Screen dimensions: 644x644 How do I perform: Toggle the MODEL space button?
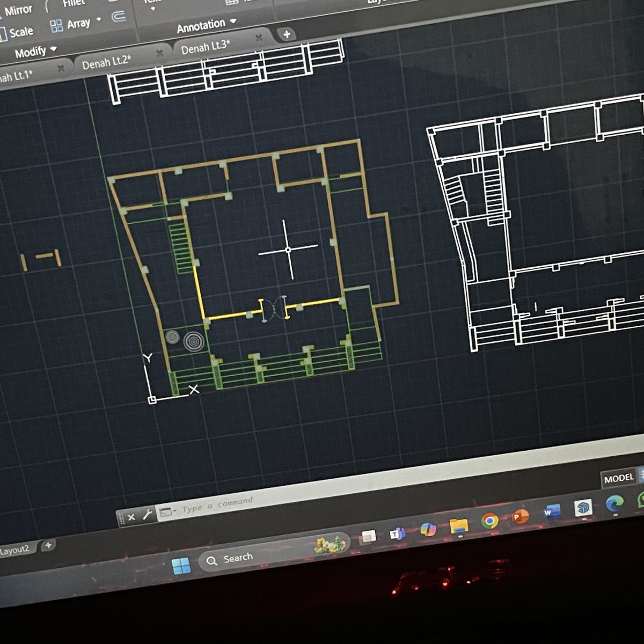point(618,479)
